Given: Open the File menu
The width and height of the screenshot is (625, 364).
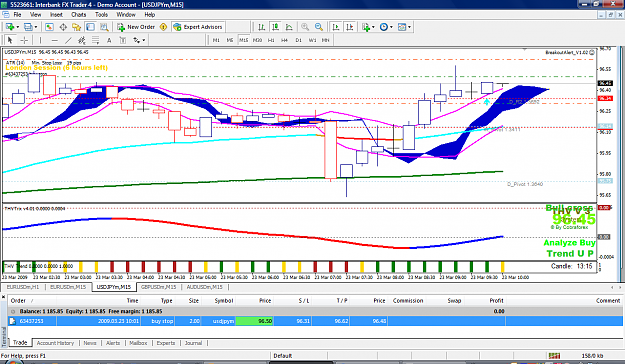Looking at the screenshot, I should (17, 15).
